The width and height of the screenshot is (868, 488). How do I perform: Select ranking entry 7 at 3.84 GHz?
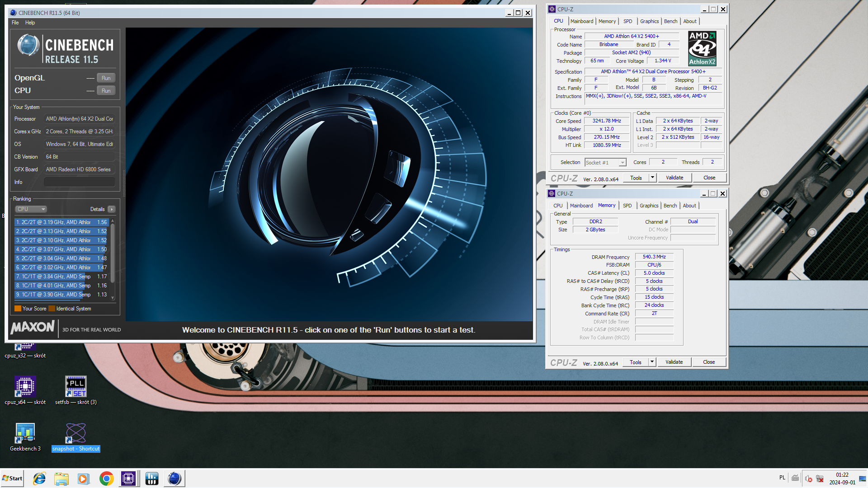point(61,277)
